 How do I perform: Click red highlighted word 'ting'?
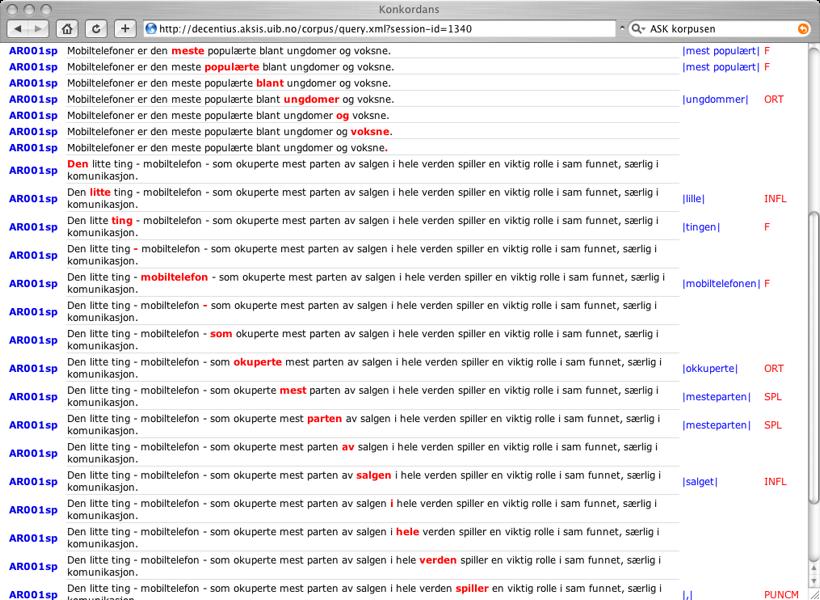point(122,220)
